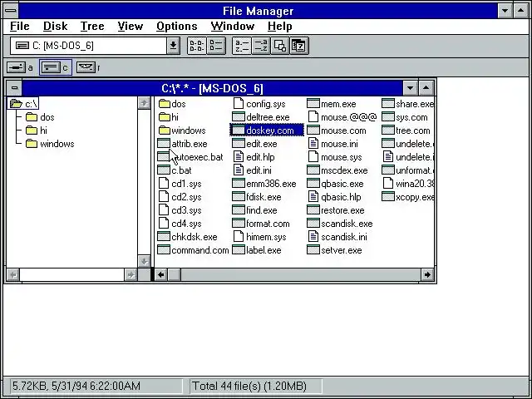Select the autoexec.bat file name

197,157
